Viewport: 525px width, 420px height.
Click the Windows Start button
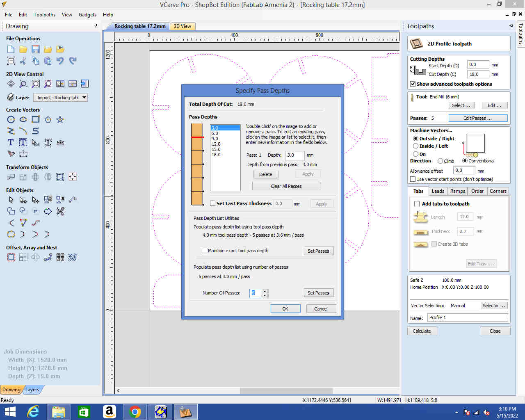[x=9, y=412]
